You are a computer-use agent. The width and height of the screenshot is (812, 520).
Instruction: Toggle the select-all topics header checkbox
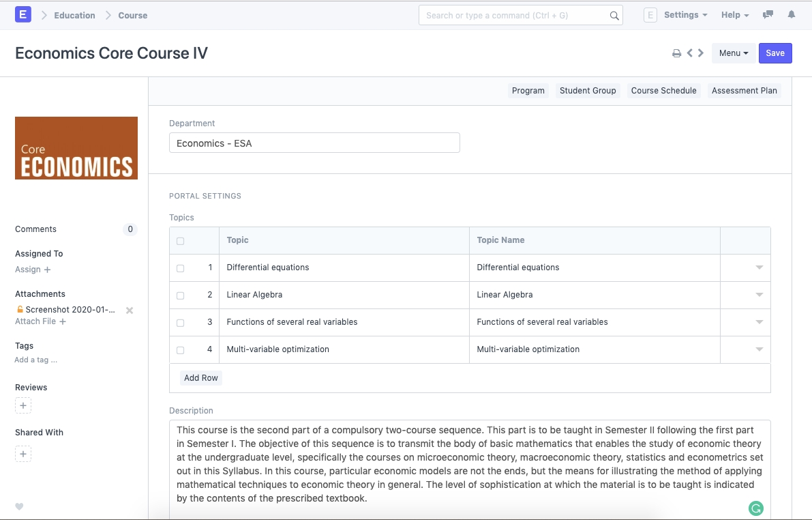(x=180, y=241)
